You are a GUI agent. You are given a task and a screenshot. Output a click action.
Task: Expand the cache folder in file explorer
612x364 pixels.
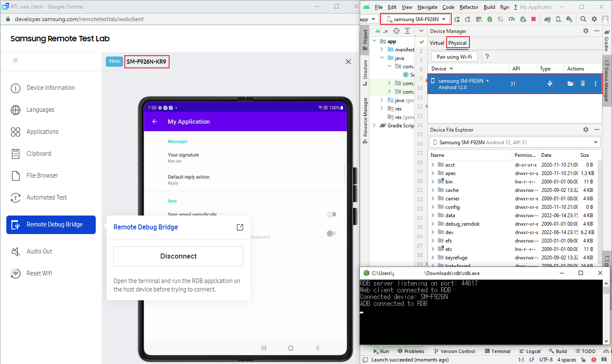coord(433,190)
